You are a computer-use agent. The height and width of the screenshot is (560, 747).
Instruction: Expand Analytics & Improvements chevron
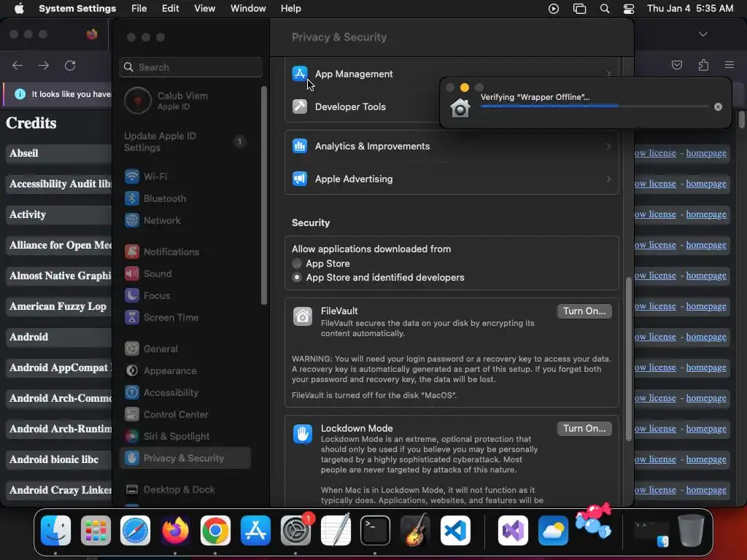click(608, 146)
